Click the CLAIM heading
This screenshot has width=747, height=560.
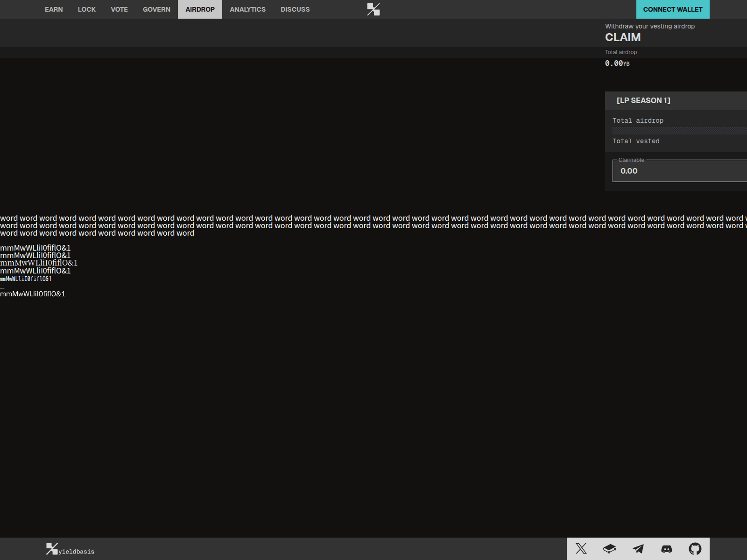[623, 37]
